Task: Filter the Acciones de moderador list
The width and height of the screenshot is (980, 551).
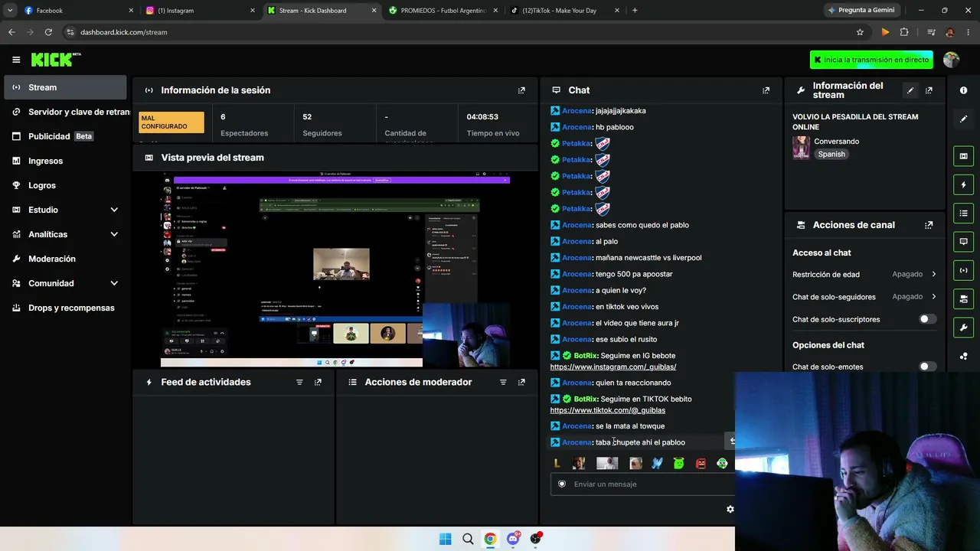Action: [503, 382]
